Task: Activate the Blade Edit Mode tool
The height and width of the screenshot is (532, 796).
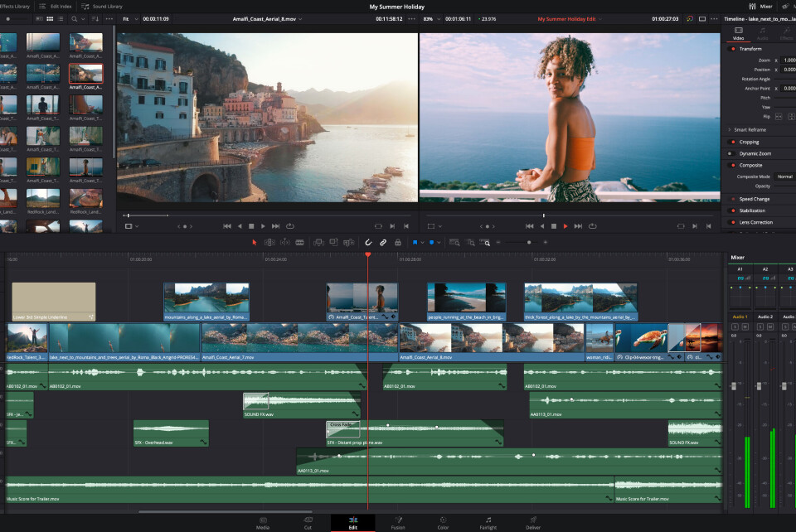Action: click(299, 242)
